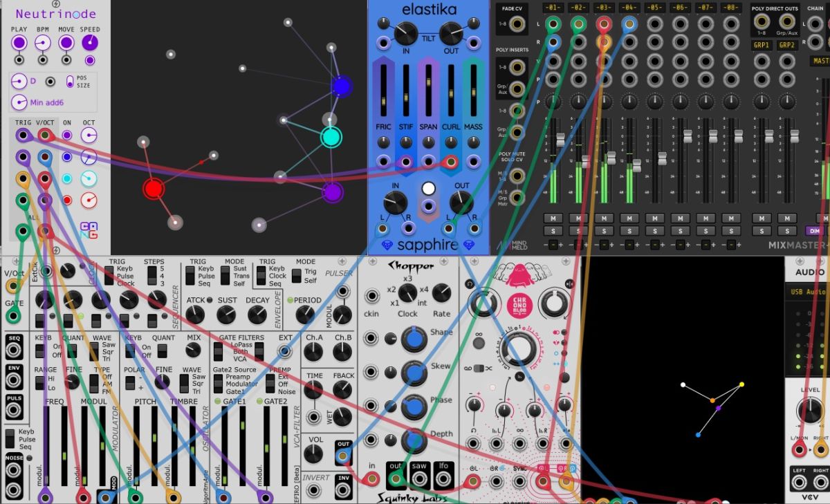Toggle the PREMP Ext/Off/Noise switch
830x504 pixels.
(x=272, y=384)
